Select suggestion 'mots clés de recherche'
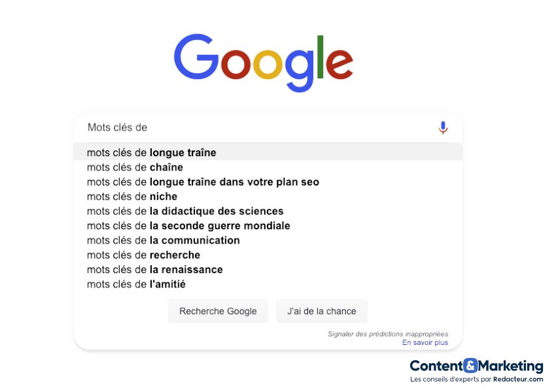The width and height of the screenshot is (556, 392). coord(143,255)
